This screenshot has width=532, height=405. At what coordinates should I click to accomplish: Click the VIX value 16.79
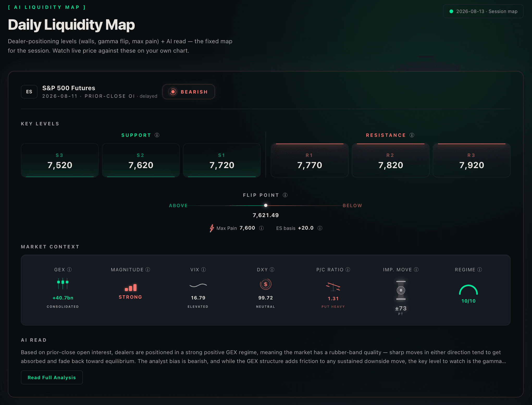click(198, 298)
